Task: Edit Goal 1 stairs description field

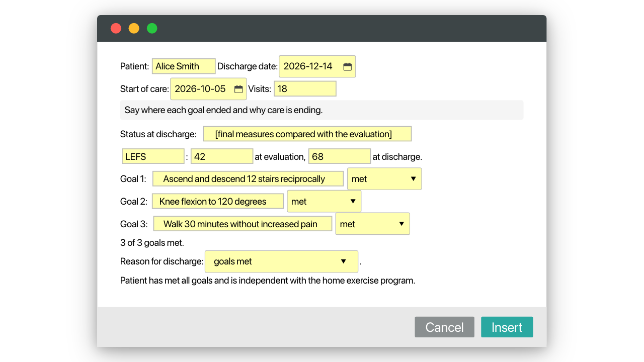Action: coord(248,179)
